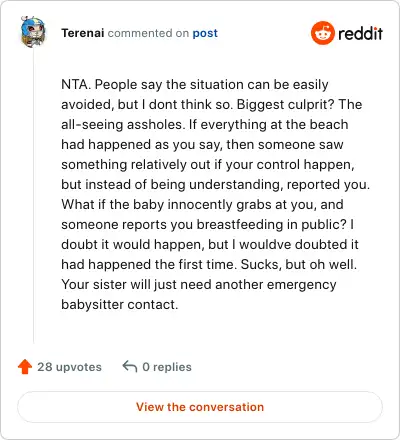
Task: Click the vertical thread line below the avatar
Action: [33, 195]
